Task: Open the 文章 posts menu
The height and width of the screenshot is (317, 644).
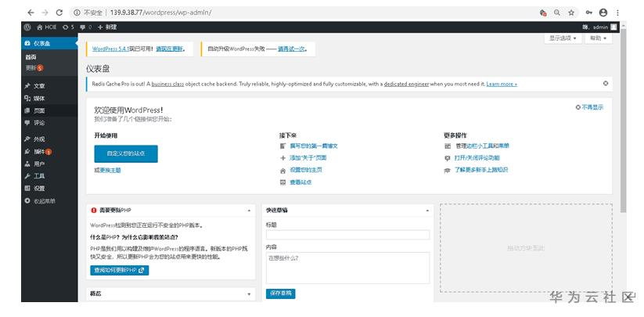Action: click(49, 86)
